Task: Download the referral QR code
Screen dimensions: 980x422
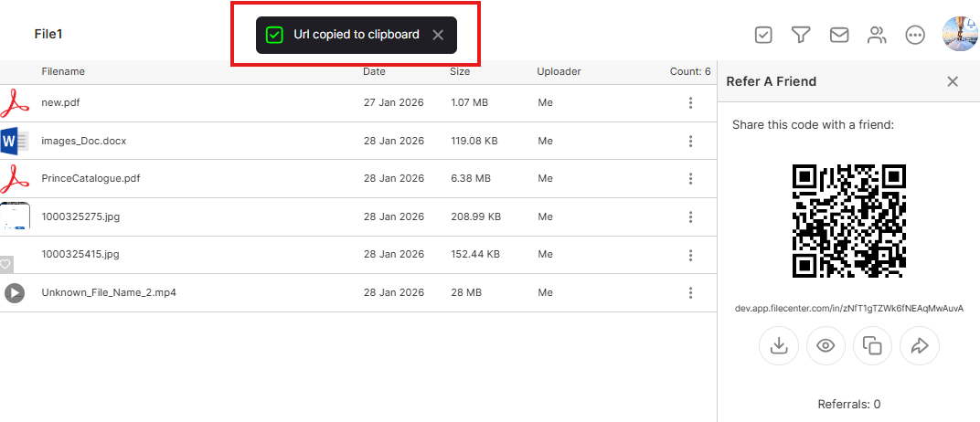Action: coord(779,346)
